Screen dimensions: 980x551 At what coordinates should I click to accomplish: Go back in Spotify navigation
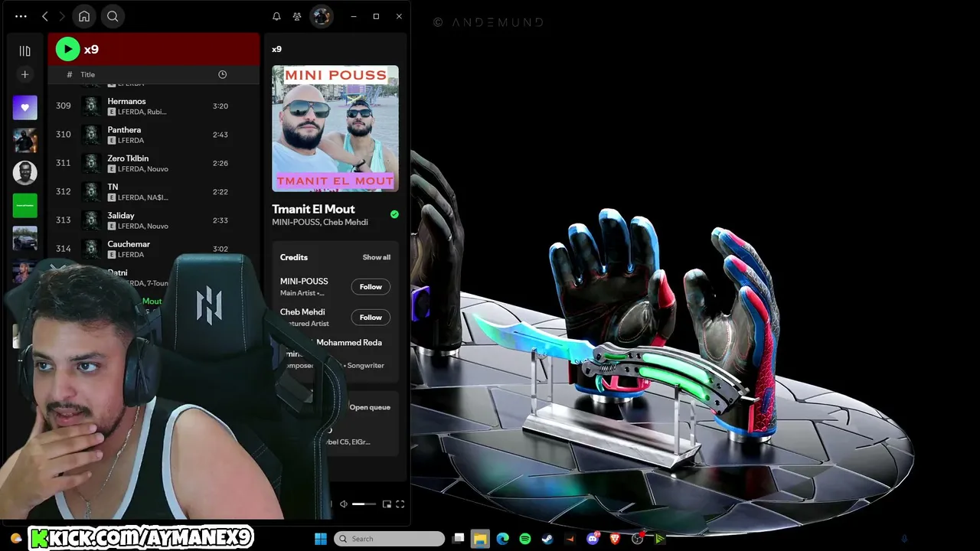45,16
